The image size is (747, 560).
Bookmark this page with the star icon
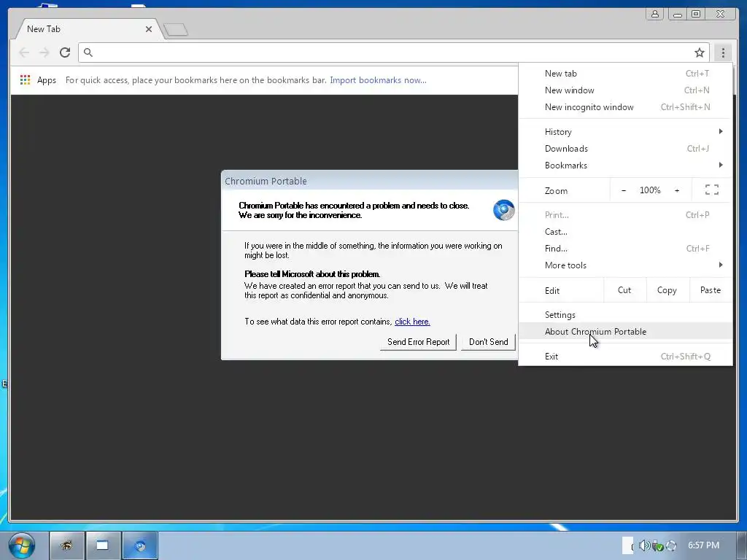click(699, 52)
